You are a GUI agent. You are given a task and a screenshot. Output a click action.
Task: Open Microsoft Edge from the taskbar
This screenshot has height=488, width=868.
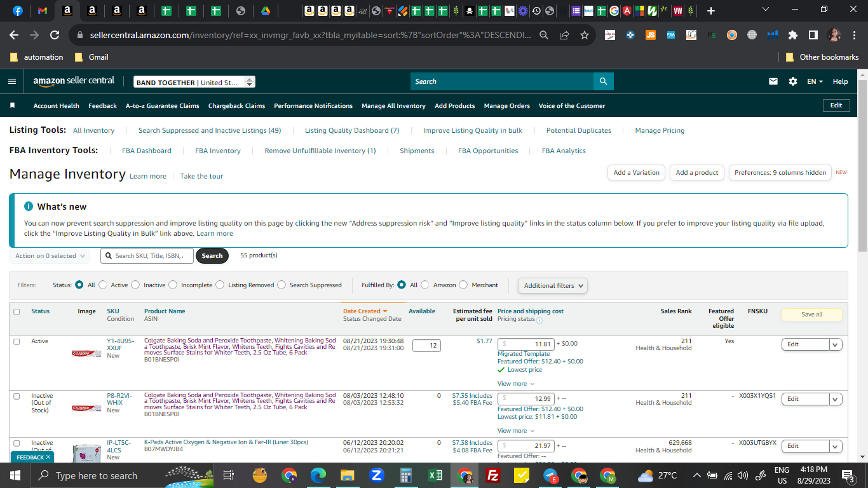click(318, 475)
